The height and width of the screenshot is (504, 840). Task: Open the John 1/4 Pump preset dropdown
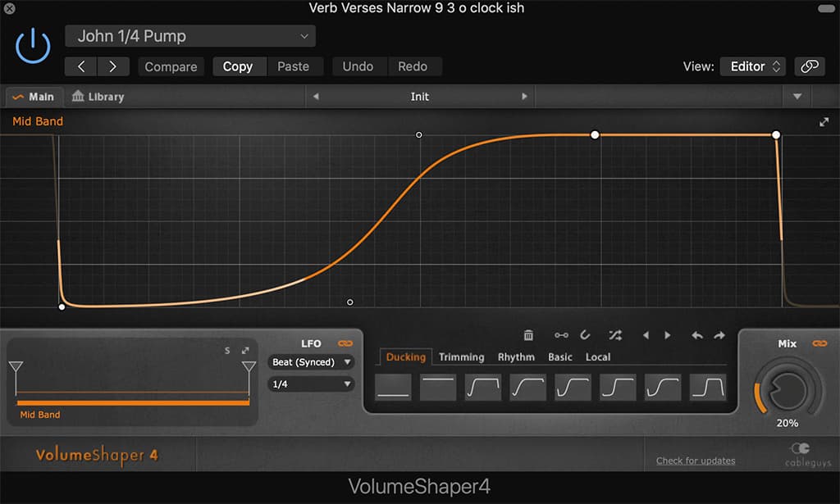click(190, 36)
